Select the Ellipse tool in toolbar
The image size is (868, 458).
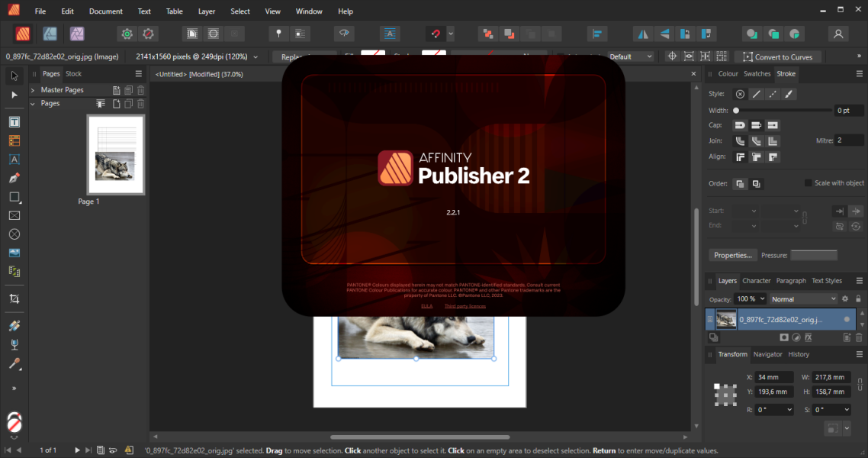pos(14,234)
